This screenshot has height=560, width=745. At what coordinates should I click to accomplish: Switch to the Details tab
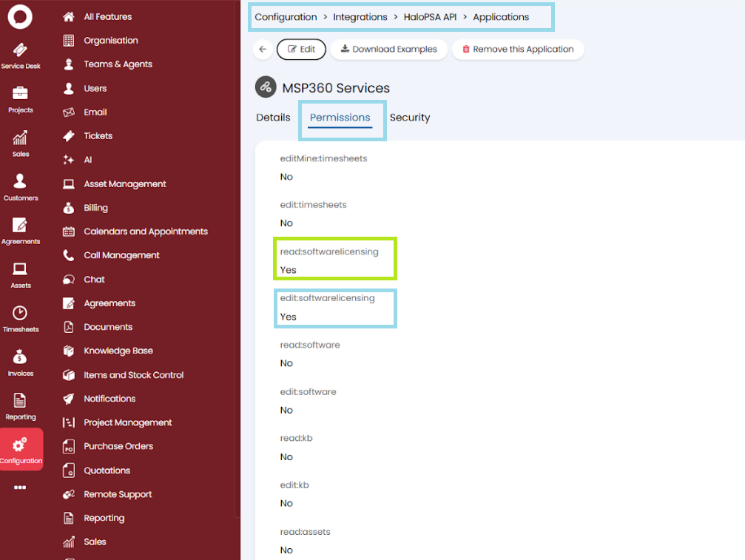[x=273, y=118]
